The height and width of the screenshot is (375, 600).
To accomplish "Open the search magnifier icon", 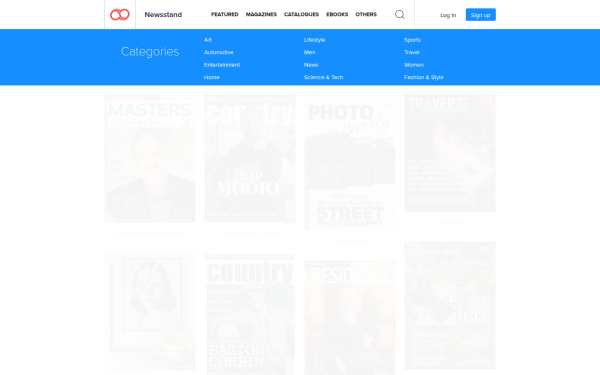I will tap(399, 15).
